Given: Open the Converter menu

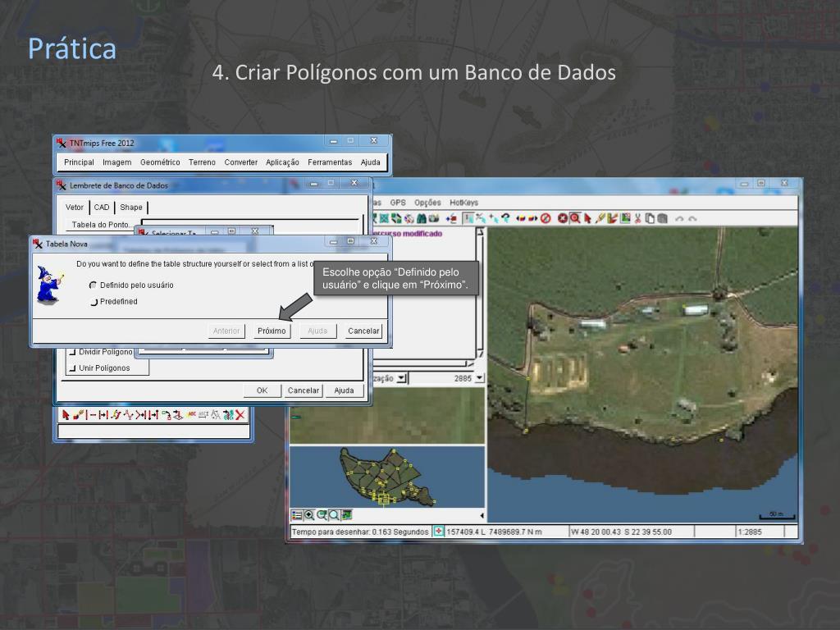Looking at the screenshot, I should point(240,162).
